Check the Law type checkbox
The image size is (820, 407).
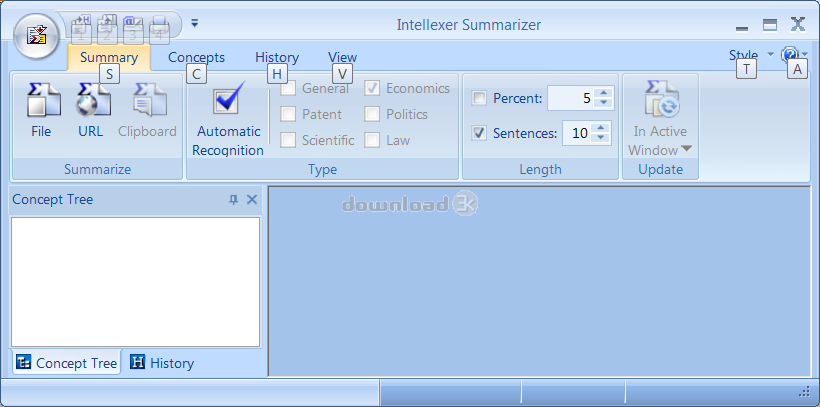372,140
